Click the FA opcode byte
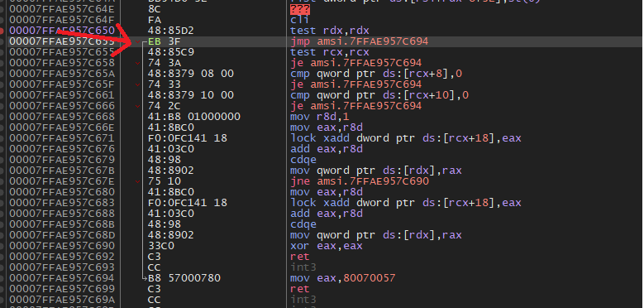 pyautogui.click(x=154, y=20)
